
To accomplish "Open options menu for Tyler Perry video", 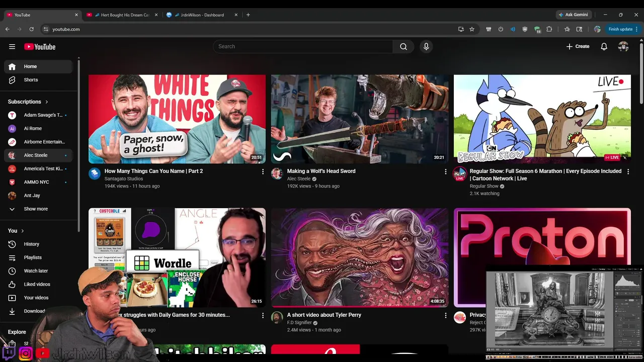I will [x=445, y=316].
